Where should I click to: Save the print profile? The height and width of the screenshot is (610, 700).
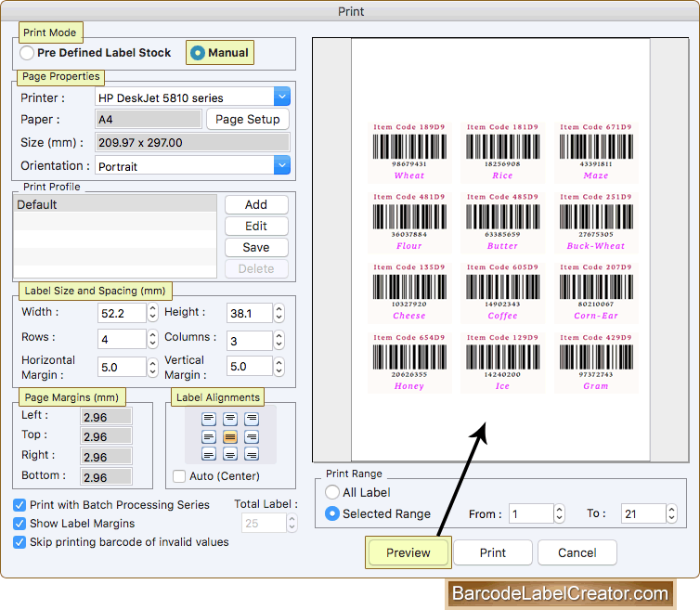[x=256, y=247]
